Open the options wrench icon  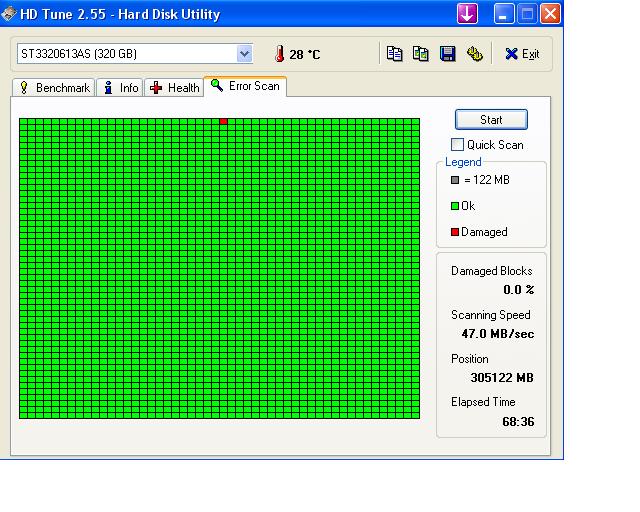(x=475, y=54)
